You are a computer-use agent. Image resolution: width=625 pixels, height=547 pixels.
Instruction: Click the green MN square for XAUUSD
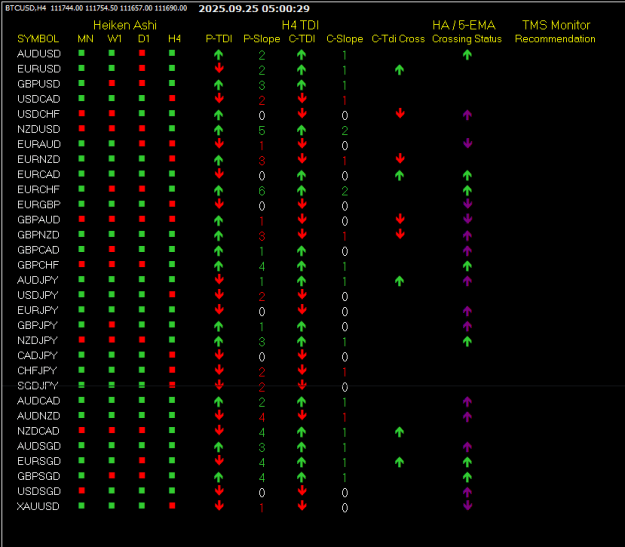pyautogui.click(x=82, y=506)
